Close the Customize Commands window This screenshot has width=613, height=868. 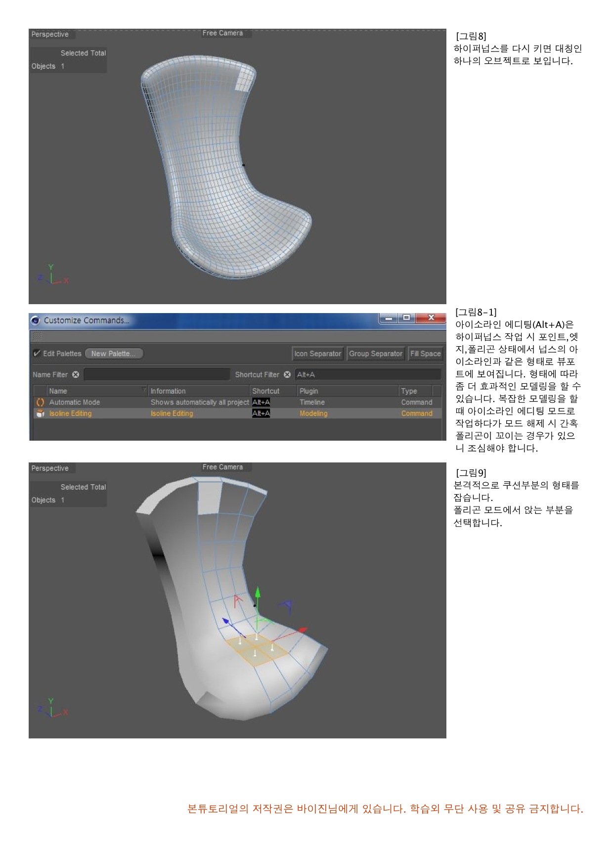click(x=431, y=318)
